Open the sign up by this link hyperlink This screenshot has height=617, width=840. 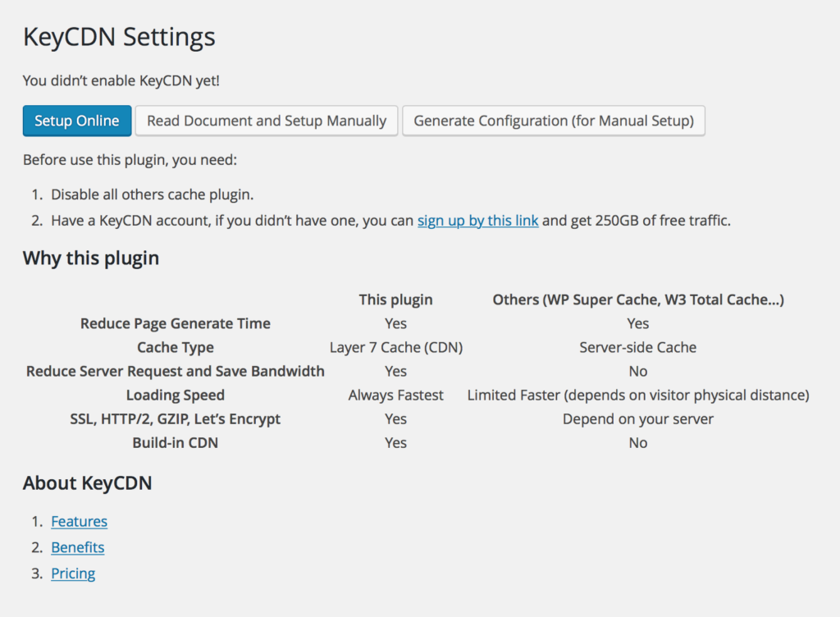pyautogui.click(x=477, y=220)
